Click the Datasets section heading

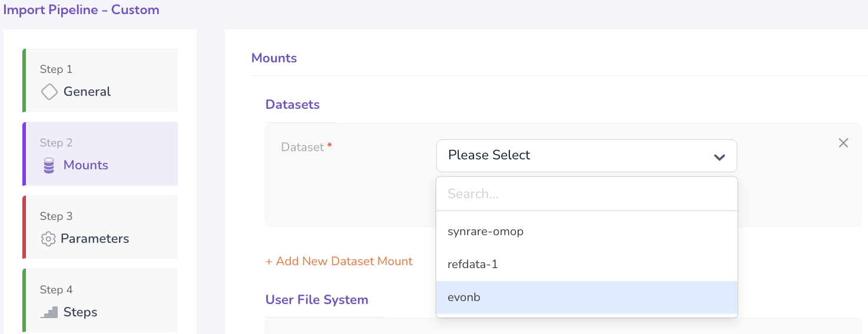point(293,105)
